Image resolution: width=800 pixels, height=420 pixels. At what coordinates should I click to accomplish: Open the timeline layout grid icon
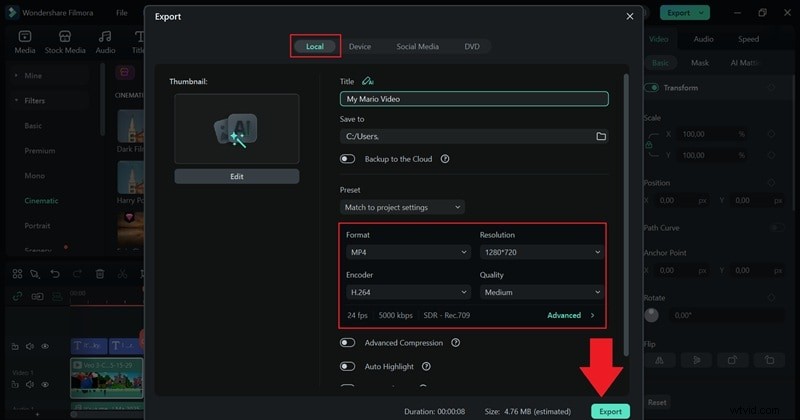[x=17, y=274]
